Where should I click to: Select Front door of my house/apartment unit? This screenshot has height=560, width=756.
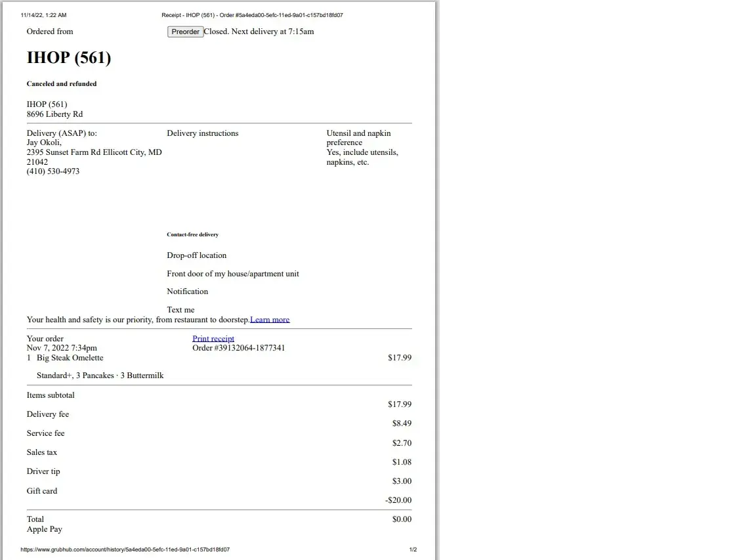point(233,274)
